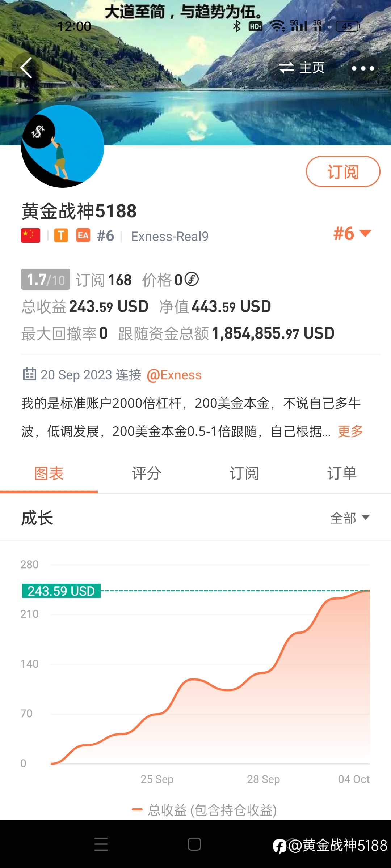
Task: Tap the calendar icon beside 20 Sep 2023
Action: click(x=30, y=374)
